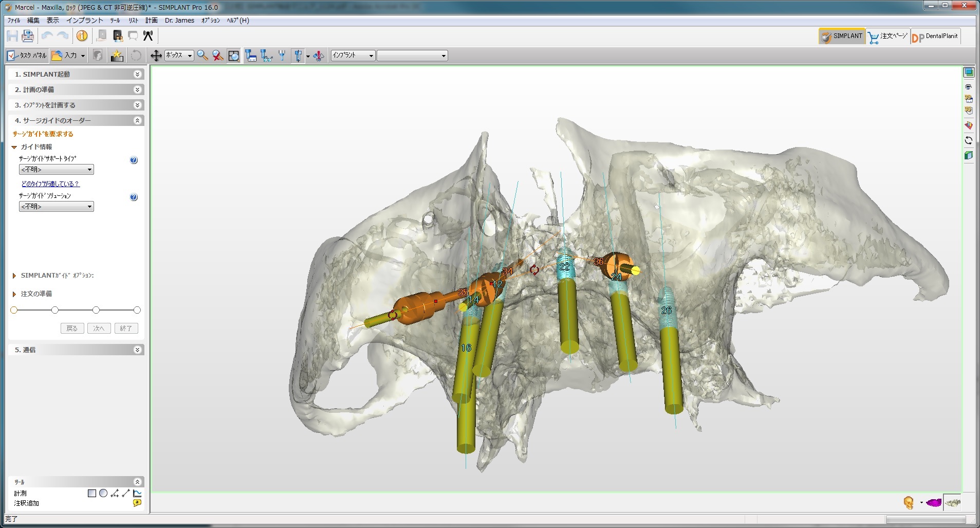
Task: Expand the 注文の準備 section
Action: pos(14,294)
